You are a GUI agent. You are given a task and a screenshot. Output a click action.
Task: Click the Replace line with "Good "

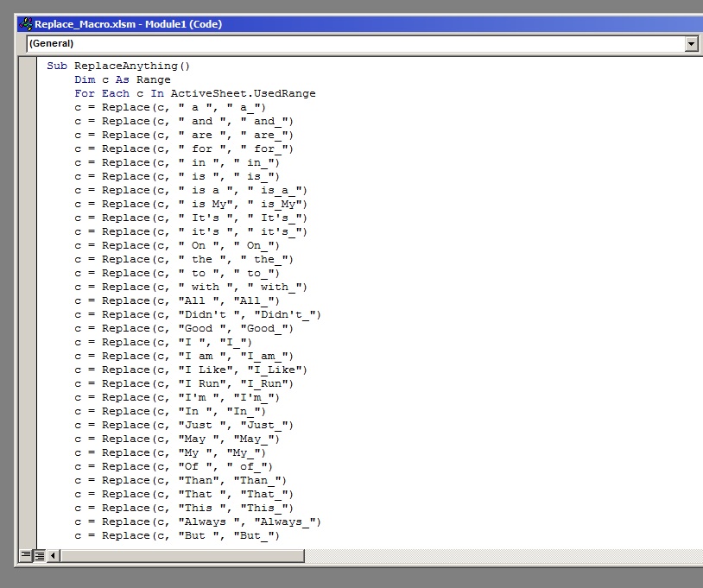point(184,328)
